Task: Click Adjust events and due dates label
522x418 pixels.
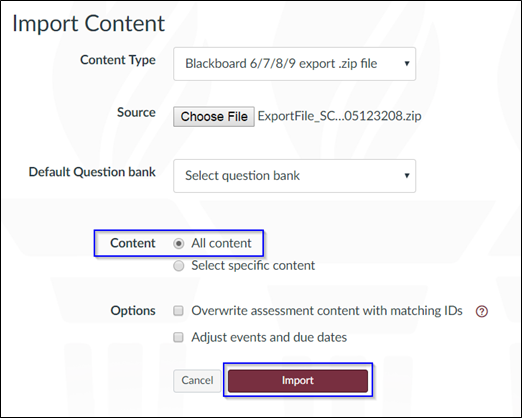Action: 269,337
